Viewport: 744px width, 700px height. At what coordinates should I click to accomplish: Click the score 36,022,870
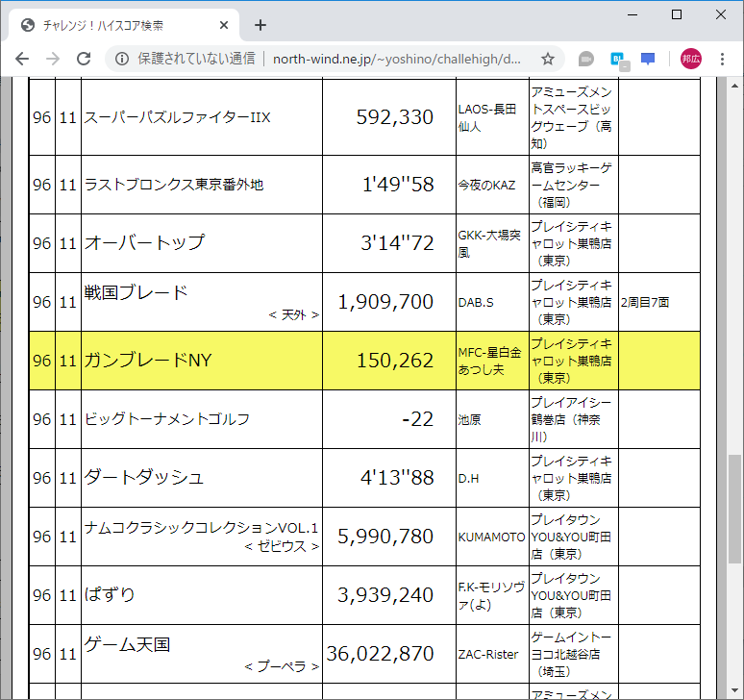coord(380,654)
